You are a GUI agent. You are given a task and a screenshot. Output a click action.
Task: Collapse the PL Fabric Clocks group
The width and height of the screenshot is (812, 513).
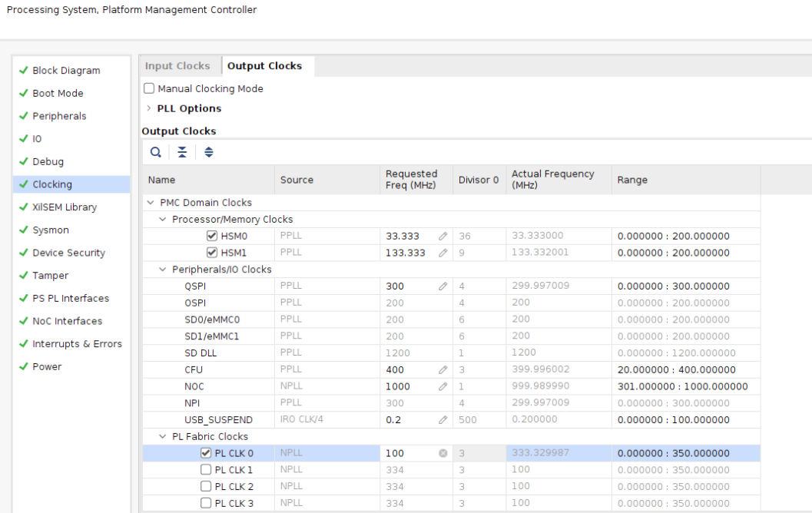(162, 436)
